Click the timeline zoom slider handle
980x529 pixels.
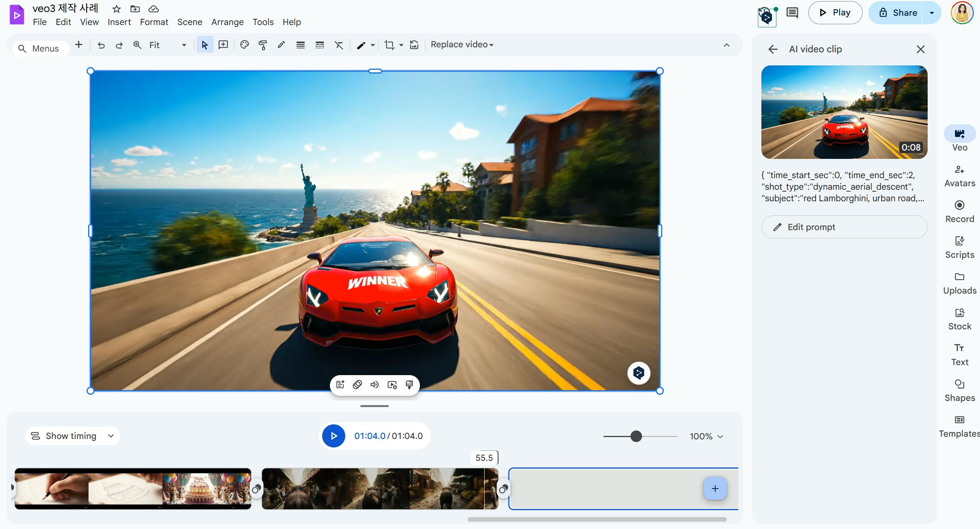[x=636, y=436]
